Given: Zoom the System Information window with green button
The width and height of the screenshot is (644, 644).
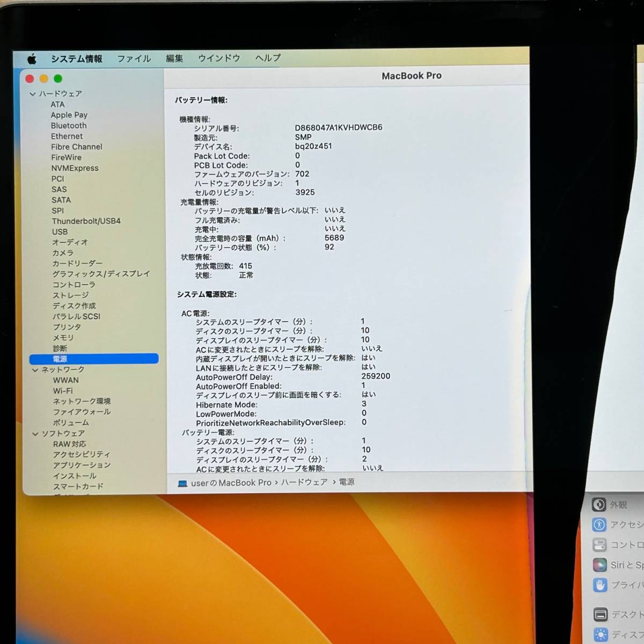Looking at the screenshot, I should [x=58, y=79].
